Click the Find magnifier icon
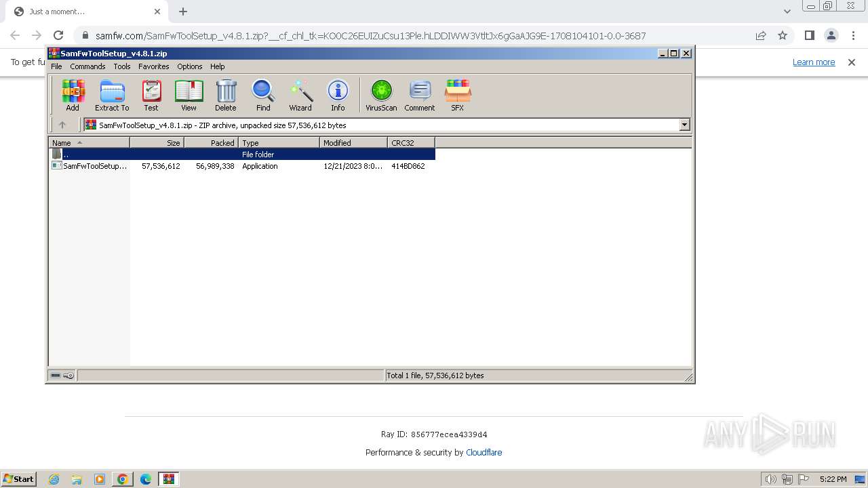The image size is (868, 488). [x=263, y=96]
